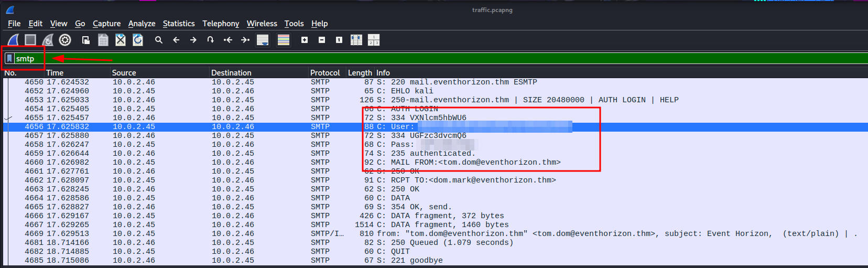Start a new packet capture
868x268 pixels.
click(x=13, y=40)
